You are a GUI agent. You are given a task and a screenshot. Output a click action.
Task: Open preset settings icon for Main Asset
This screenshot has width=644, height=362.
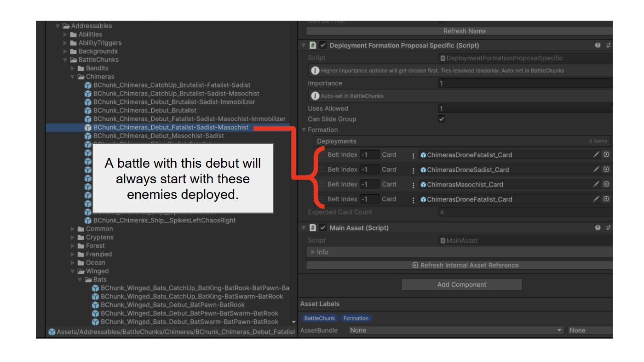click(608, 228)
